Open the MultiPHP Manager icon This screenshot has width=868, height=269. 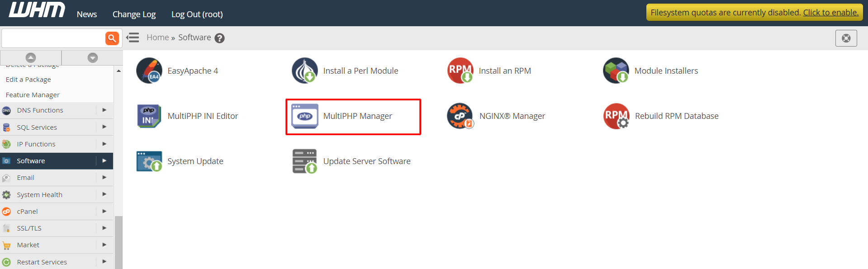point(305,116)
